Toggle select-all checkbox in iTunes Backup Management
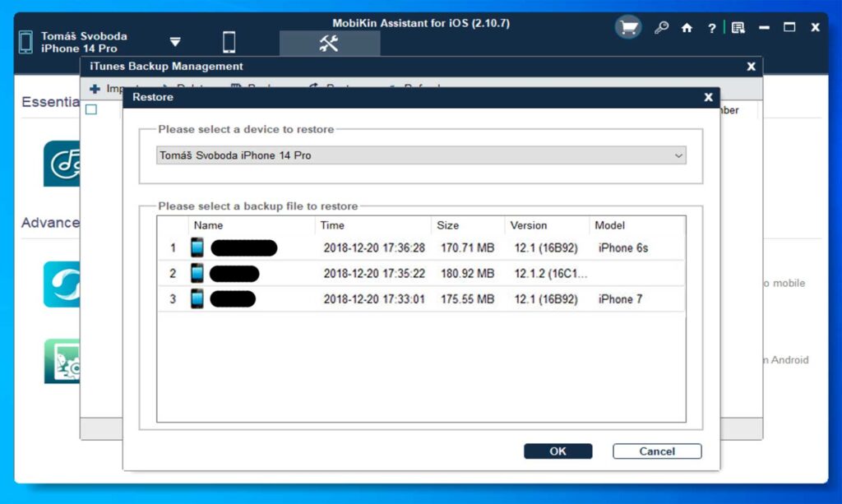The height and width of the screenshot is (504, 842). click(x=91, y=109)
